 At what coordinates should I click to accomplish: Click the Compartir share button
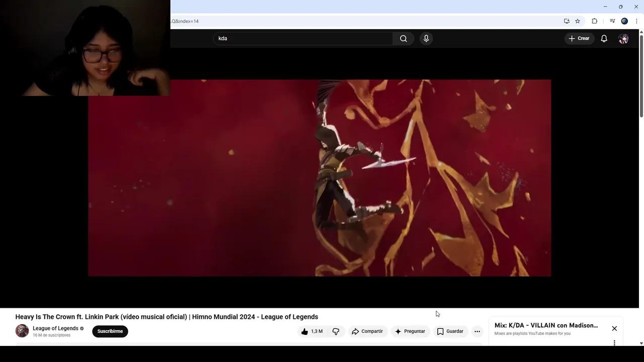[367, 331]
